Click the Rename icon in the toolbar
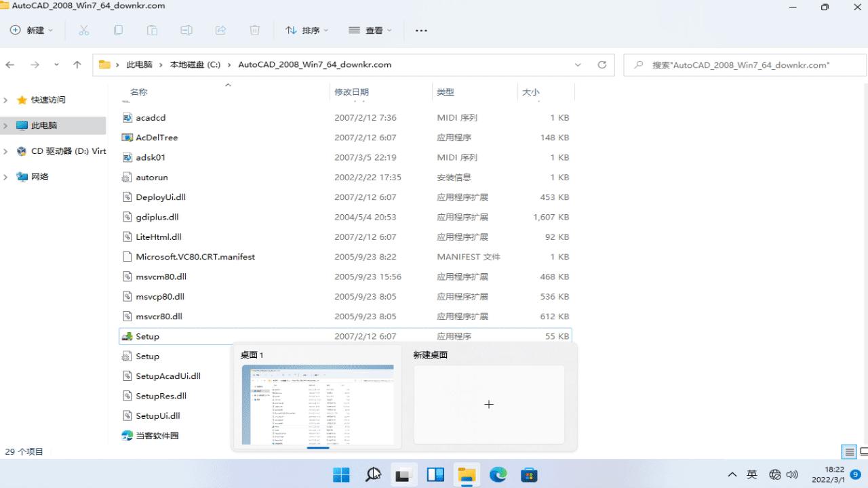Viewport: 868px width, 488px height. 186,30
